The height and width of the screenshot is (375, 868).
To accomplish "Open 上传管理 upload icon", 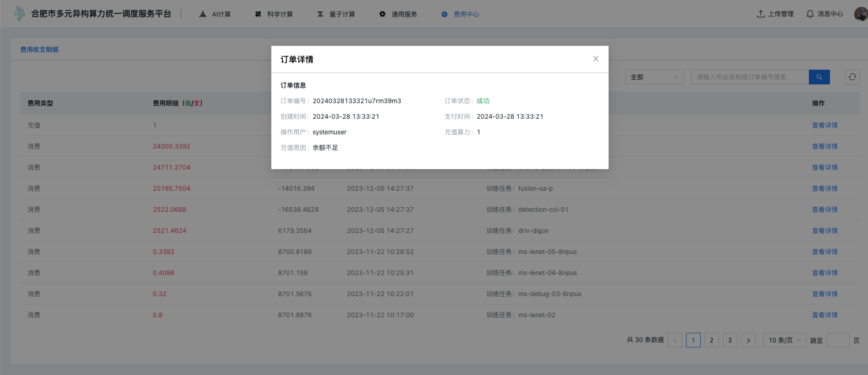I will pos(761,14).
